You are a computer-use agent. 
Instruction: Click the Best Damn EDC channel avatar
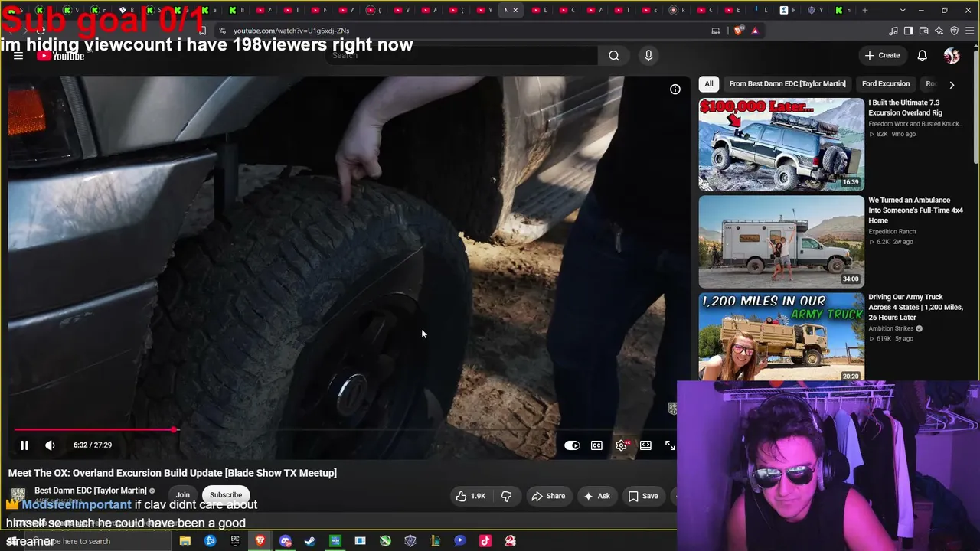(x=18, y=494)
